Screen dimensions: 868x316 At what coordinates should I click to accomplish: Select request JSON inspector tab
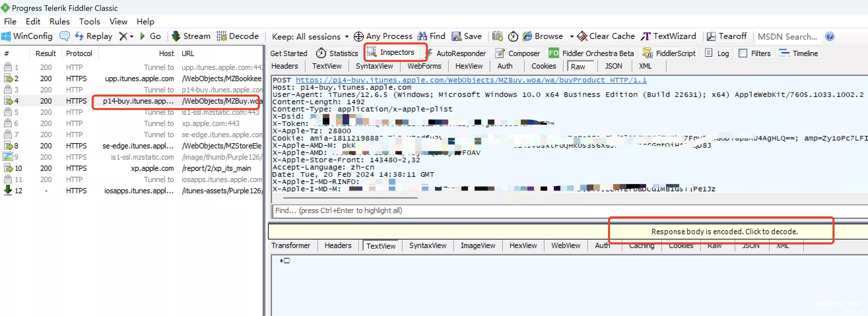[x=613, y=66]
